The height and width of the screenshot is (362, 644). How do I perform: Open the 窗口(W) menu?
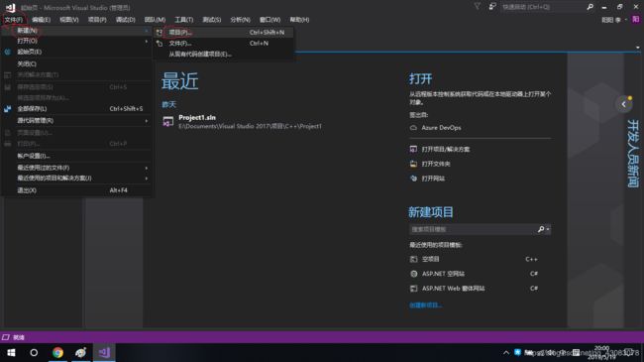pos(269,20)
